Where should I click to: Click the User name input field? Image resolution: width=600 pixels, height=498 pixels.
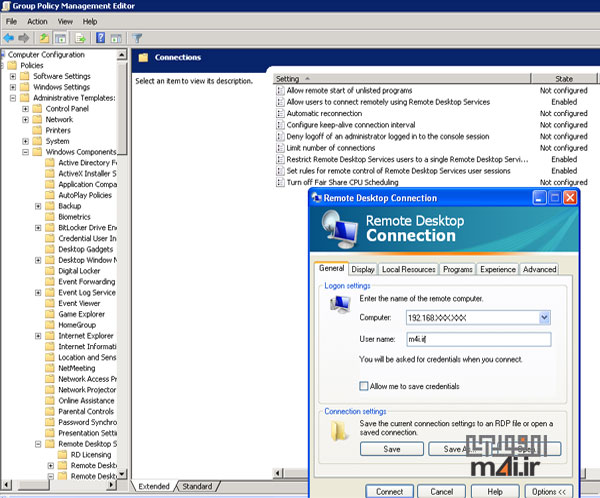coord(479,339)
